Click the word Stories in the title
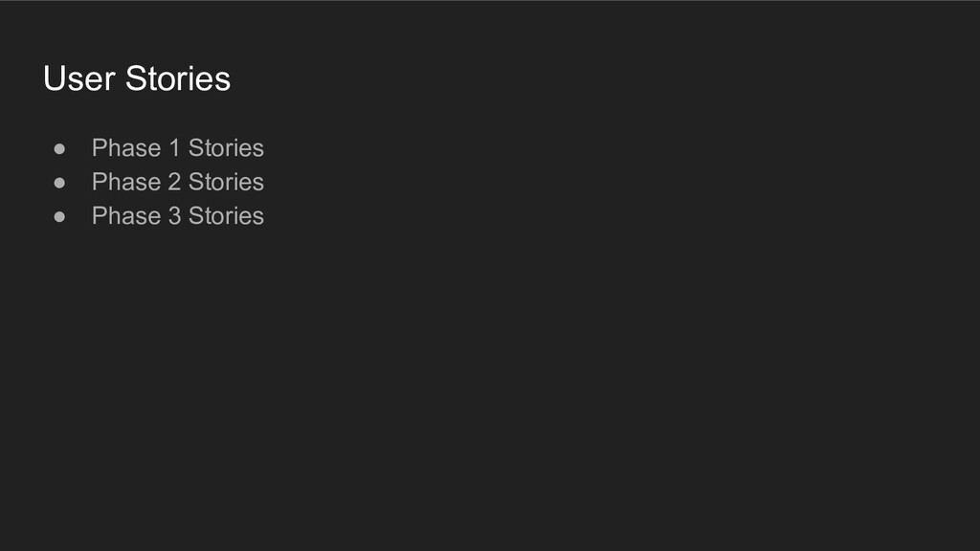 pos(178,78)
